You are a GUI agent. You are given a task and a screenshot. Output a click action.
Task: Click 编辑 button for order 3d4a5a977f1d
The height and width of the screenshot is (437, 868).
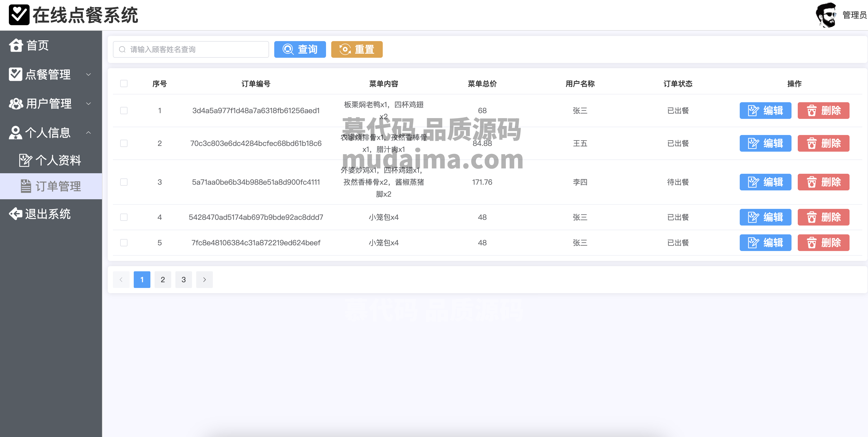coord(765,111)
